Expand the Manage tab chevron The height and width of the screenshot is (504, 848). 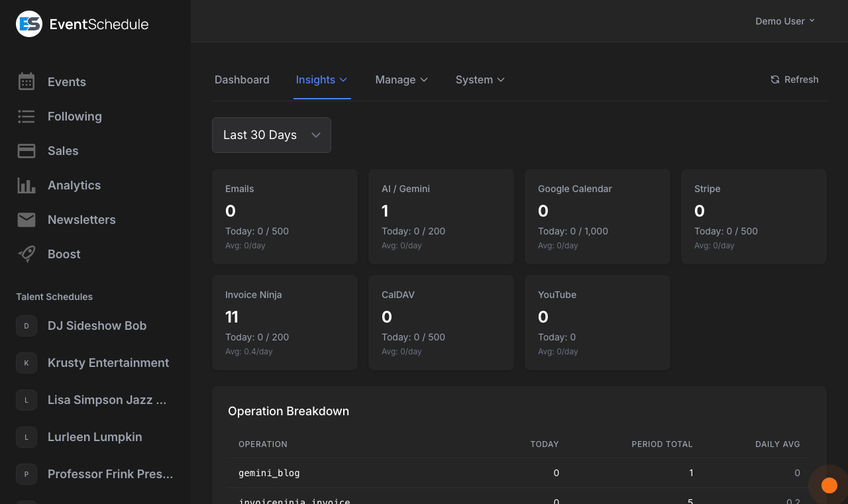pyautogui.click(x=424, y=79)
